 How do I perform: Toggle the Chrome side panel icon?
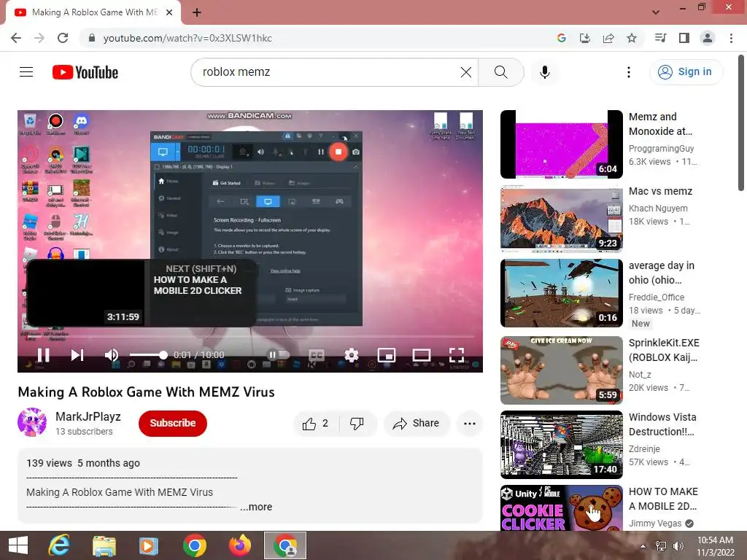[x=684, y=38]
